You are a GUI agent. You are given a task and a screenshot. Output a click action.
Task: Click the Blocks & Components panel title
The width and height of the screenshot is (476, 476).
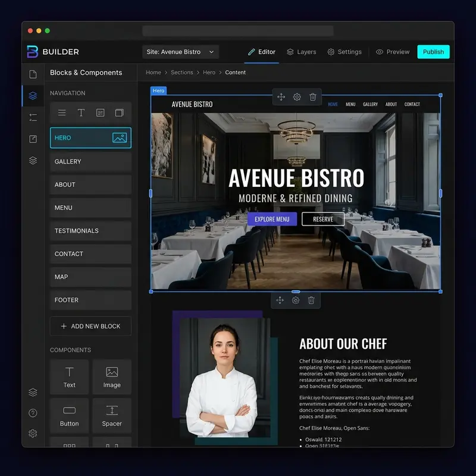pos(86,73)
